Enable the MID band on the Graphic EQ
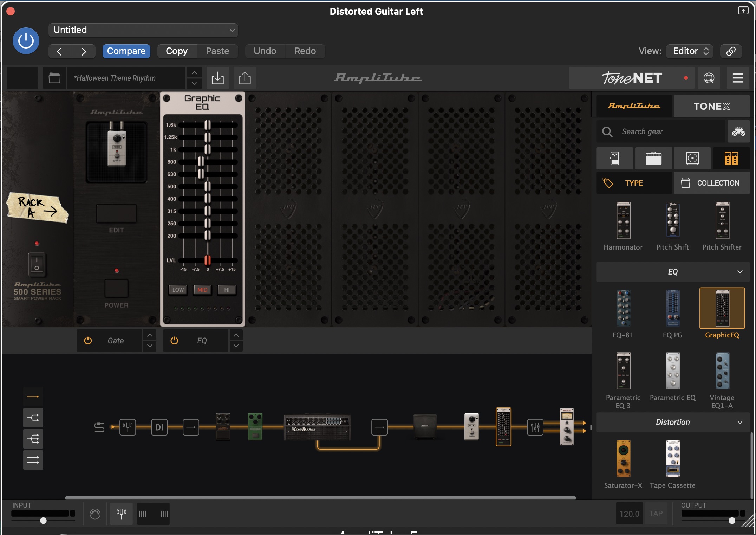 tap(202, 290)
